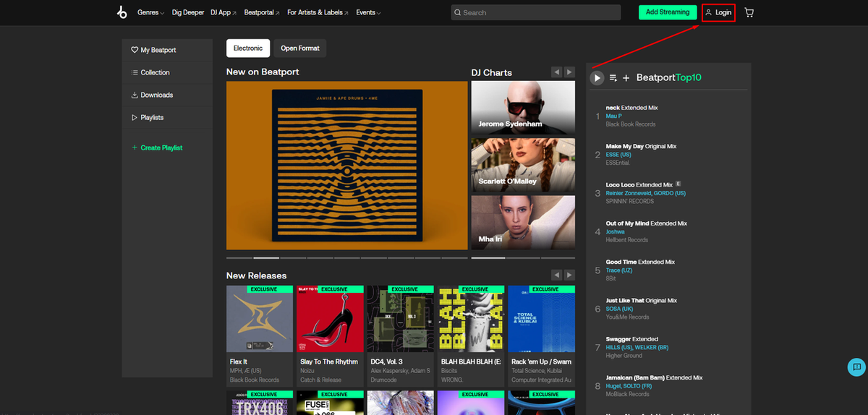Click the Joshwa artist link
This screenshot has width=868, height=415.
click(x=615, y=231)
